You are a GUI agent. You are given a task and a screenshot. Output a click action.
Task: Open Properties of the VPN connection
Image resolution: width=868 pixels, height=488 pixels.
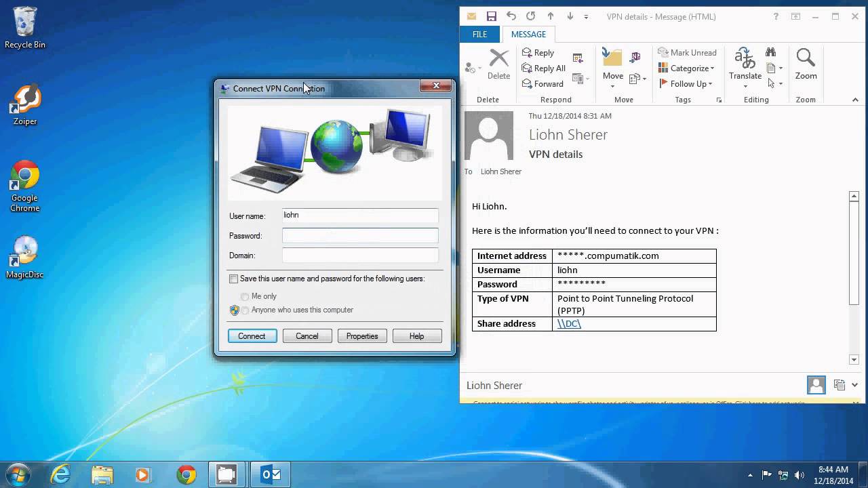[362, 336]
